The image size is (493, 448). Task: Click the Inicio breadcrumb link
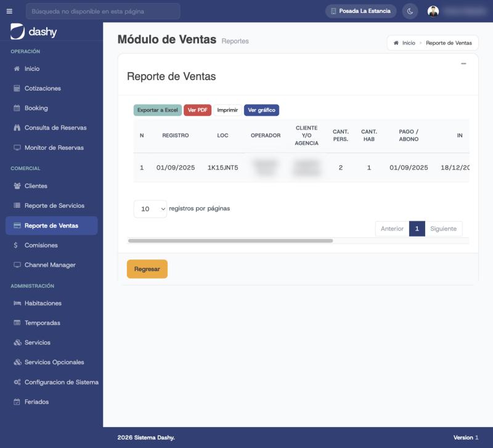pos(409,43)
